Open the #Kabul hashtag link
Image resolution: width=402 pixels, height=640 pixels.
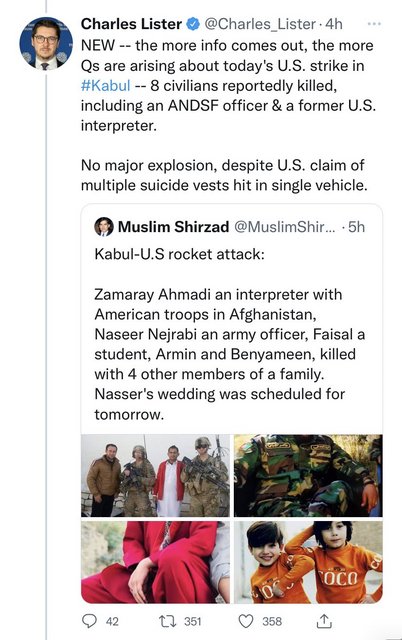tap(106, 86)
